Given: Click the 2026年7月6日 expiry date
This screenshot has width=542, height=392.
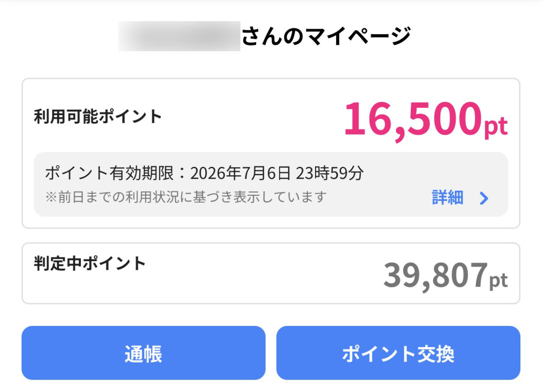Looking at the screenshot, I should coord(241,173).
